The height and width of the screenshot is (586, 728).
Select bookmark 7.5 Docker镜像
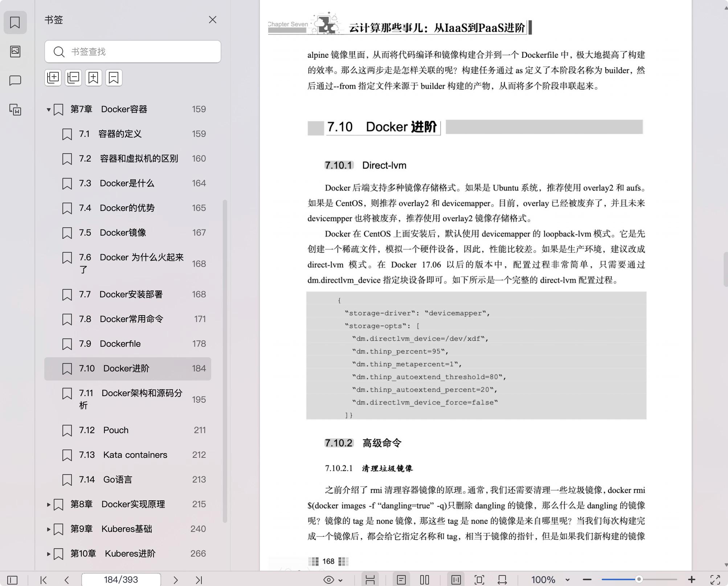128,233
